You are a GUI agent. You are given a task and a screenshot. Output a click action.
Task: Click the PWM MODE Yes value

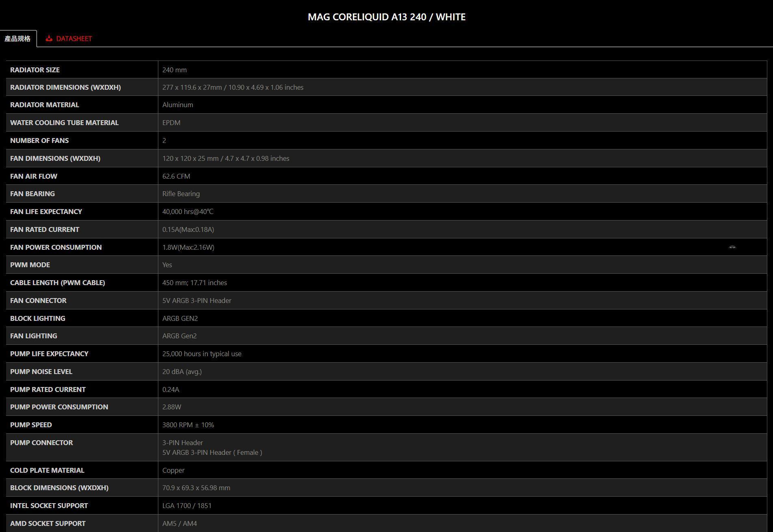coord(167,265)
